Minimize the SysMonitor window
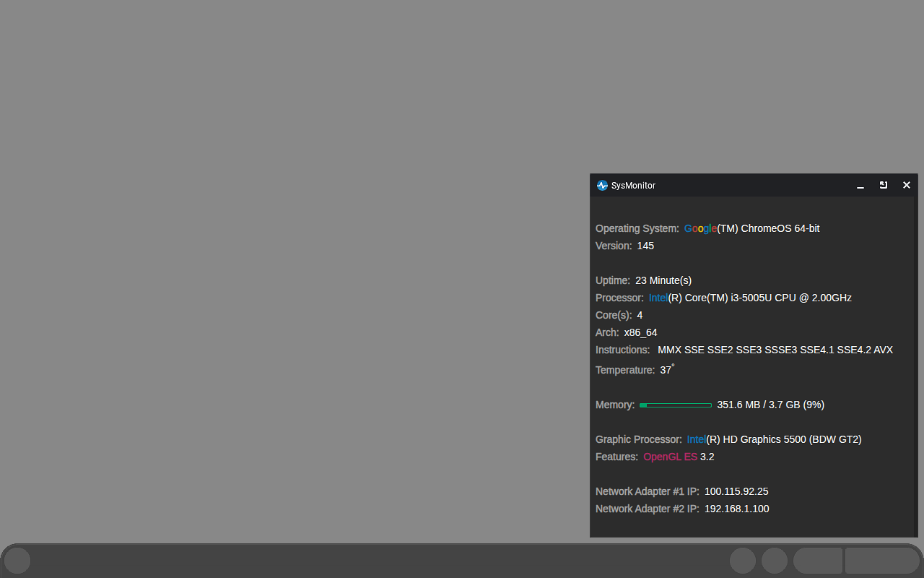Image resolution: width=924 pixels, height=578 pixels. (860, 186)
